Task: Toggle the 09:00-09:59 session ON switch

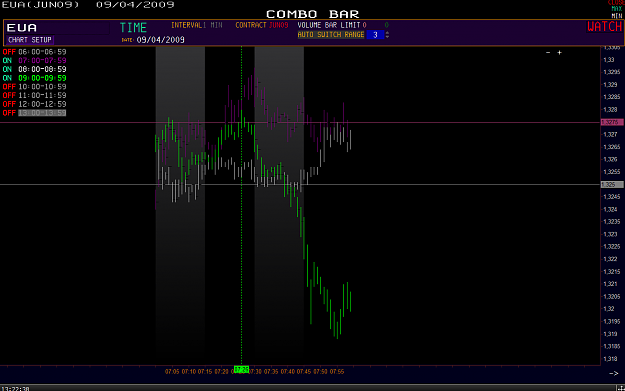Action: [7, 78]
